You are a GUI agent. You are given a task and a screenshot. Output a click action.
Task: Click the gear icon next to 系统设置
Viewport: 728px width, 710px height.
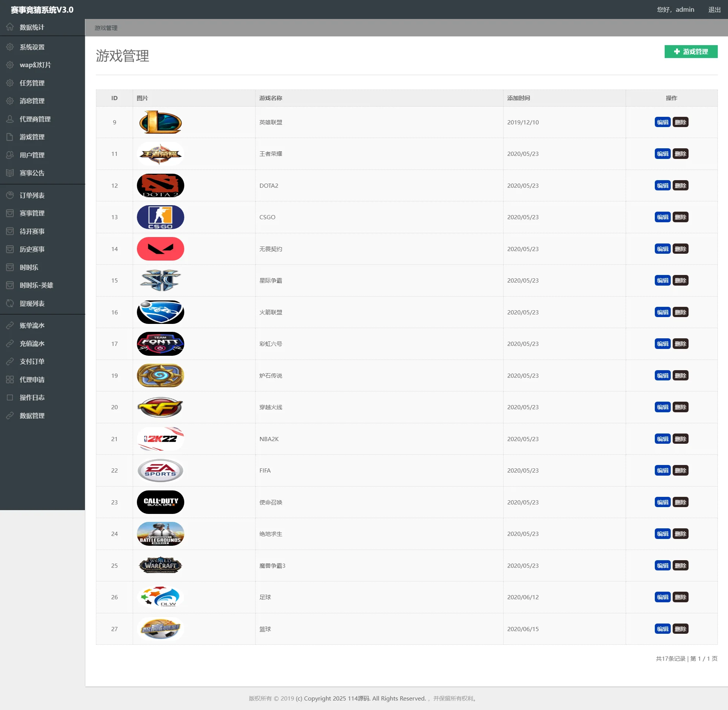pos(10,47)
